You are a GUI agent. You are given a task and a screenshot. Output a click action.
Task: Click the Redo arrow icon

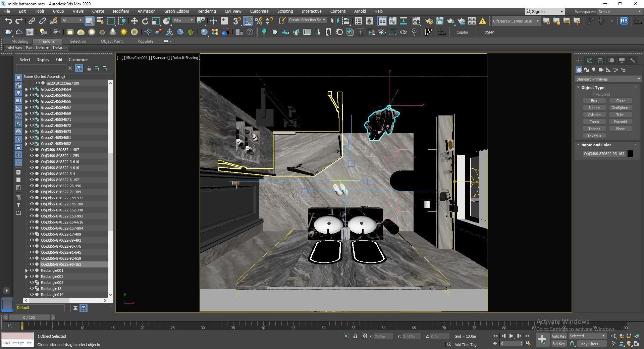coord(19,21)
